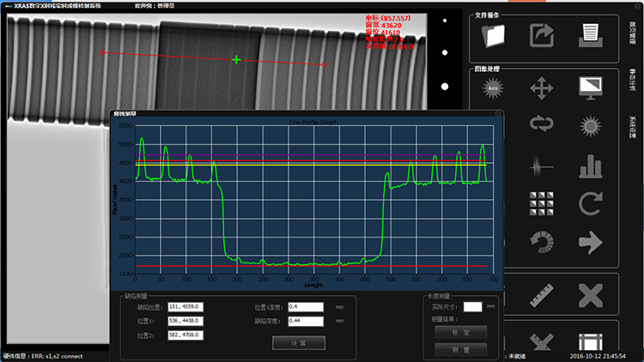Screen dimensions: 644x362
Task: Click the status text ERR: s1,s2 connect
Action: pyautogui.click(x=57, y=356)
